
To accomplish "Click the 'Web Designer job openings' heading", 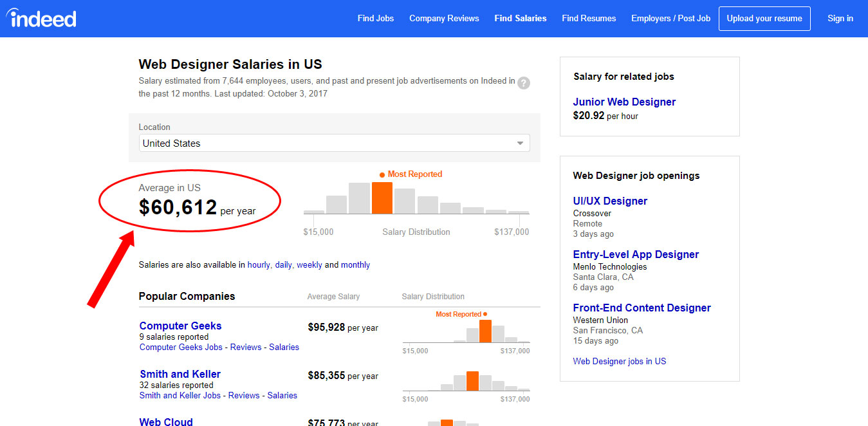I will coord(636,175).
